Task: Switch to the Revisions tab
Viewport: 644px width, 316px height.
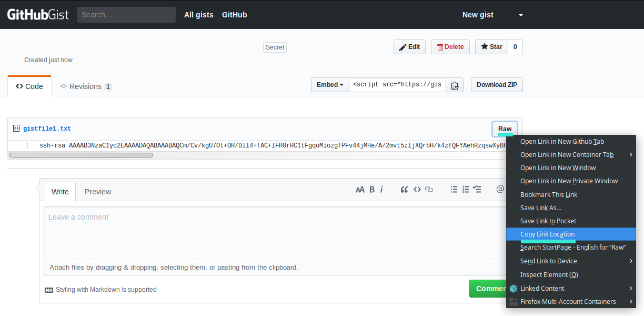Action: tap(86, 86)
